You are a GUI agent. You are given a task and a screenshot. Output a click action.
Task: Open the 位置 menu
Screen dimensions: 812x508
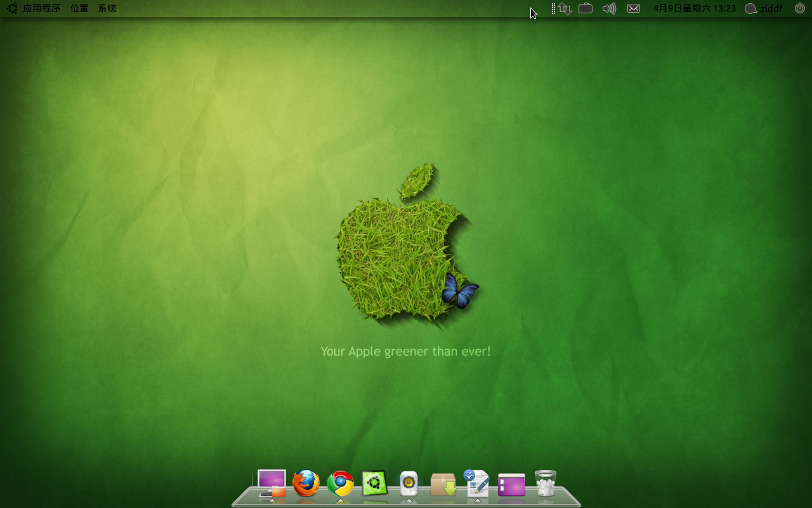click(x=79, y=8)
